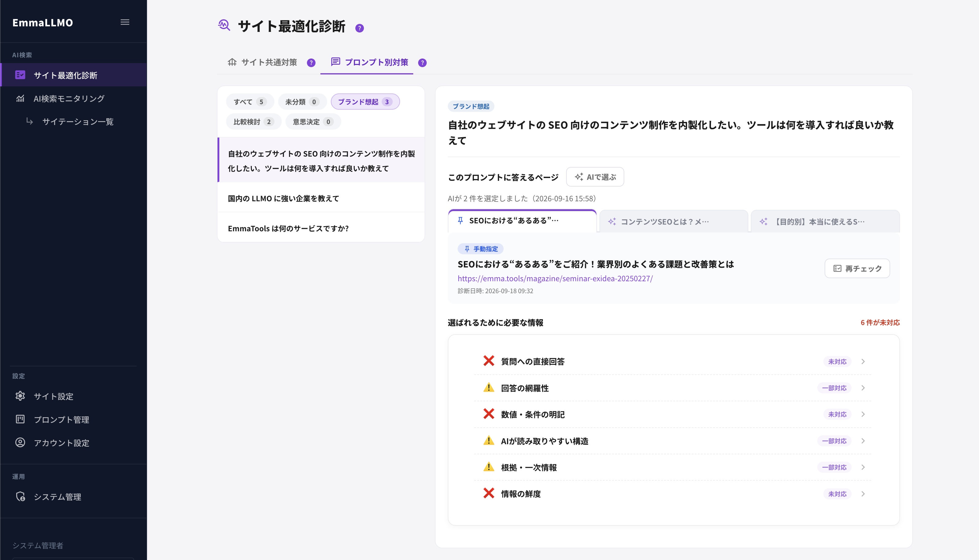Click the 一部対応 badge for 回答の網羅性
979x560 pixels.
pos(834,388)
